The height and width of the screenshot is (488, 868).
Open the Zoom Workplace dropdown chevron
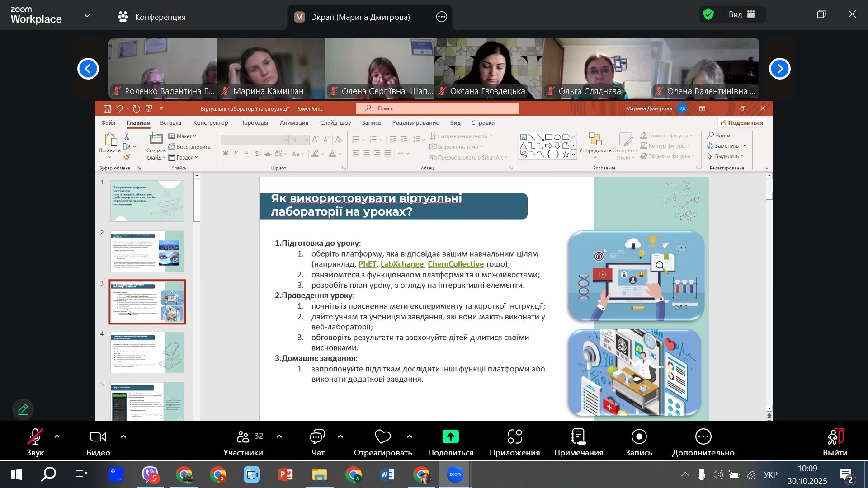87,15
